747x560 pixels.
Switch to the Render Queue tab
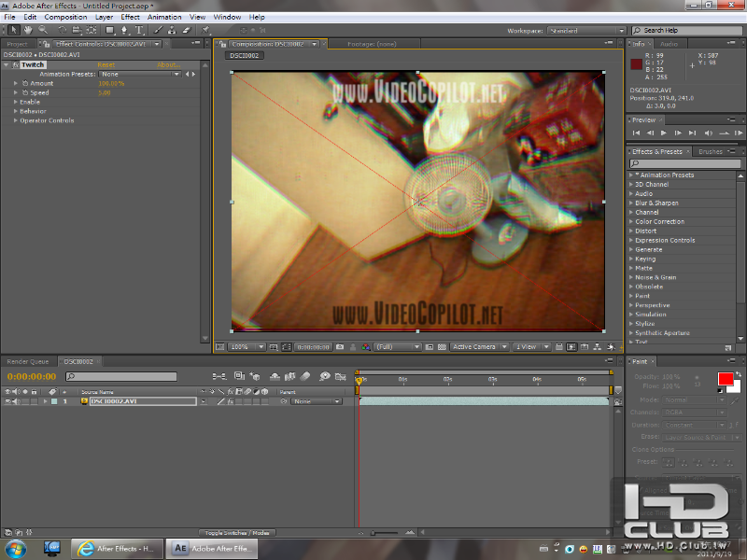28,361
